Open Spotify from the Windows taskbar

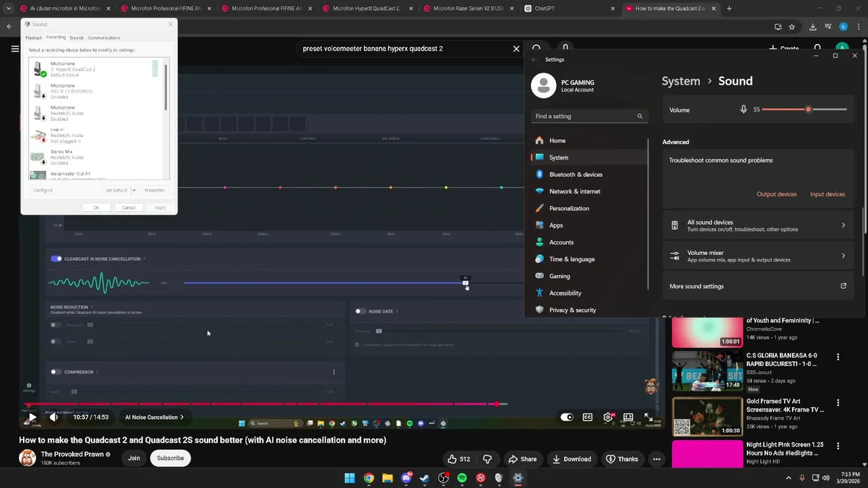(x=462, y=478)
